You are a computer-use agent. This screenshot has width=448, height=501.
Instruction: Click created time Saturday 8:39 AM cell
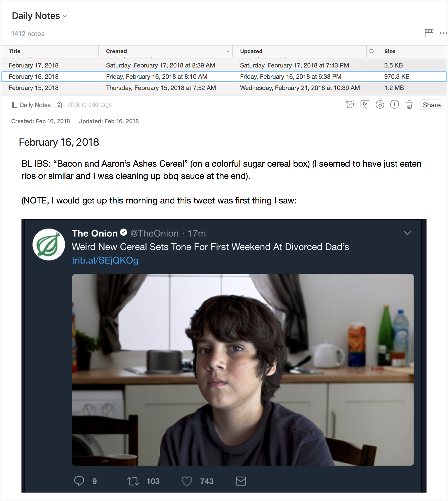coord(160,65)
